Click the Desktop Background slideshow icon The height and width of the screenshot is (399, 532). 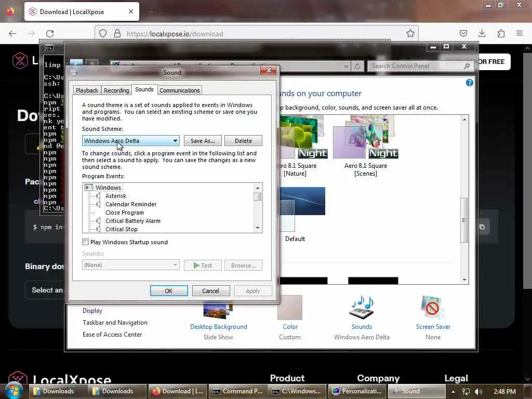[218, 310]
